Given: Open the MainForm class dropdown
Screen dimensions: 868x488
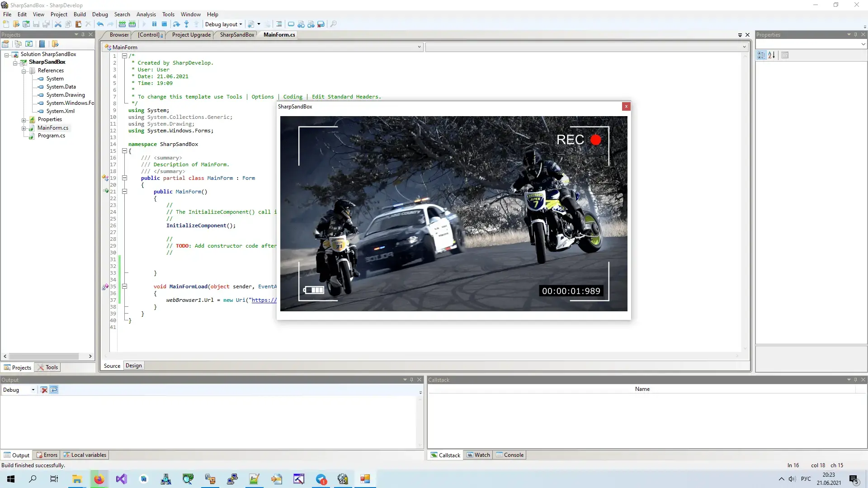Looking at the screenshot, I should pyautogui.click(x=263, y=47).
